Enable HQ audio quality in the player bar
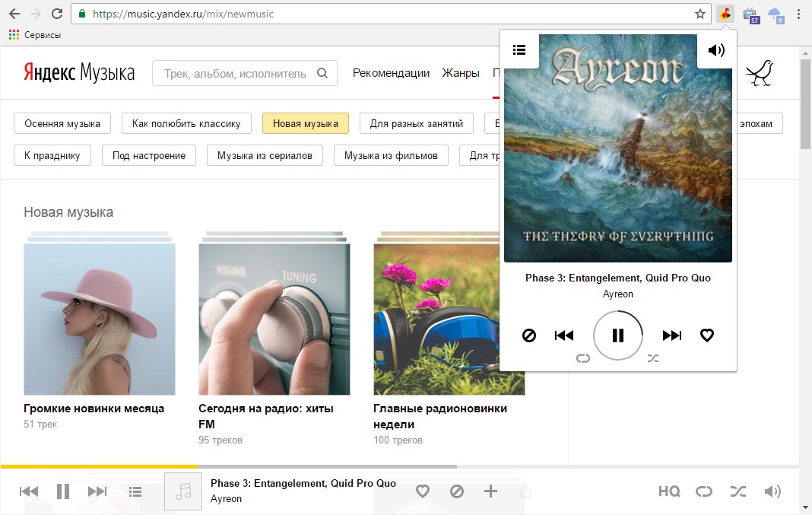 [x=669, y=491]
